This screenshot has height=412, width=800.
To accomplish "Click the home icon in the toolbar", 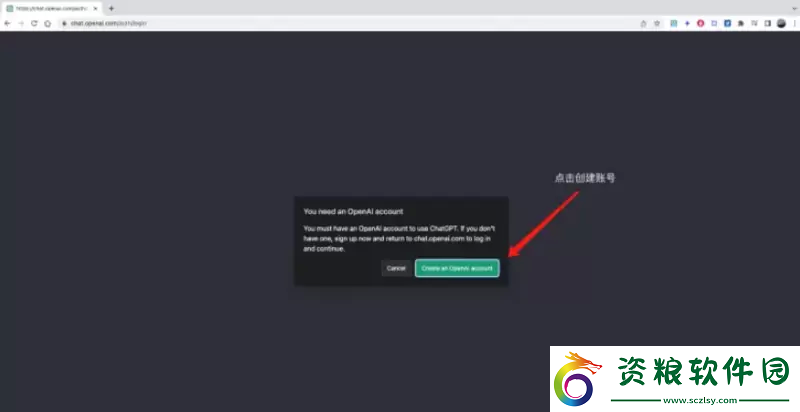I will click(x=47, y=23).
